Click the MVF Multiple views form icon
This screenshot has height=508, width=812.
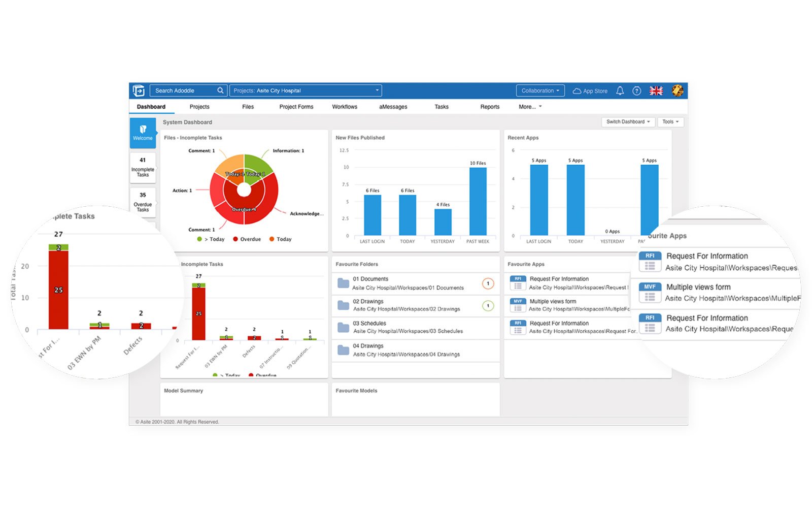coord(518,305)
